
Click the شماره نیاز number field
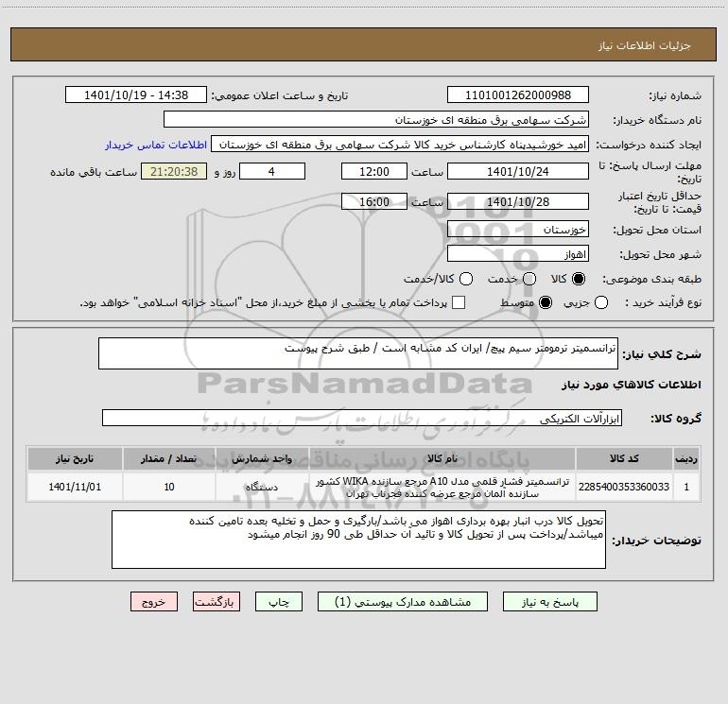(x=518, y=95)
